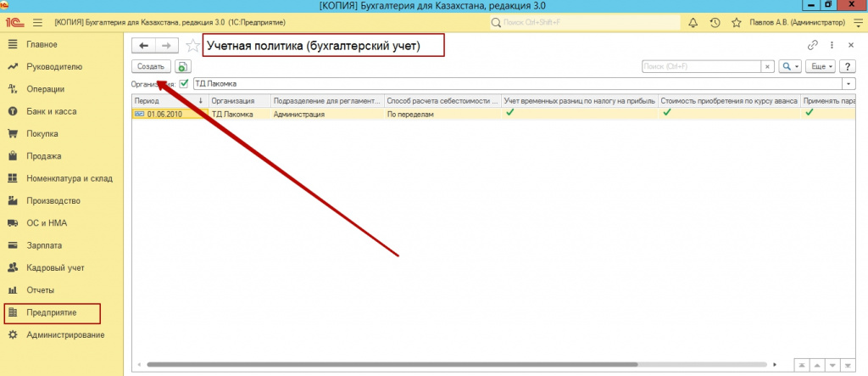868x376 pixels.
Task: Open service settings menu beside user name
Action: (857, 23)
